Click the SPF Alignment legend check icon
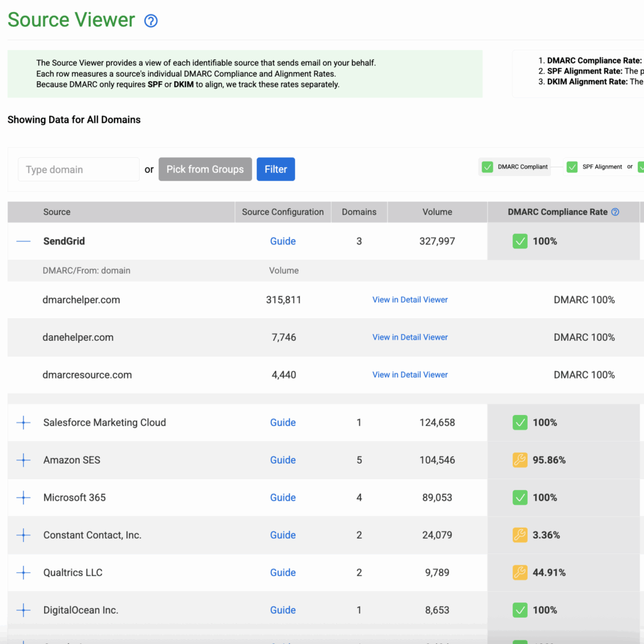This screenshot has height=644, width=644. point(572,167)
